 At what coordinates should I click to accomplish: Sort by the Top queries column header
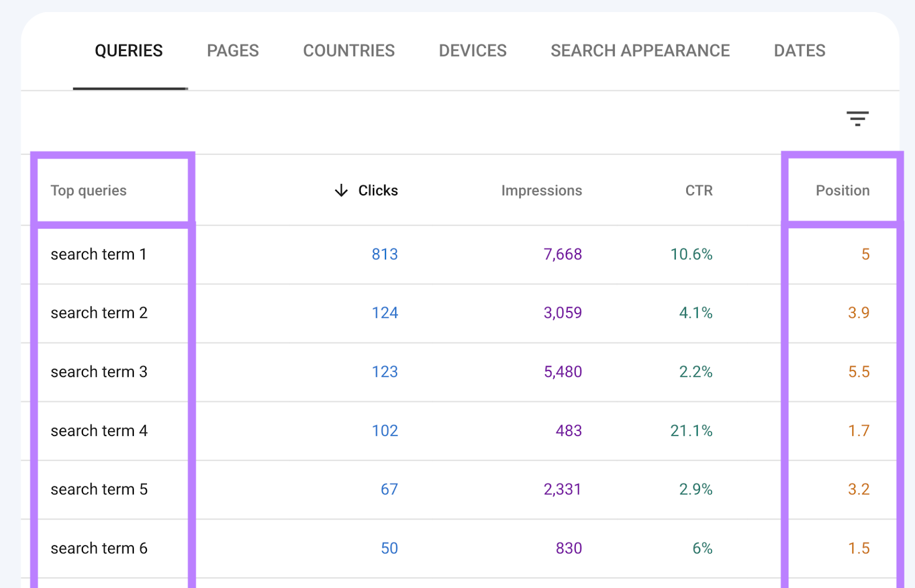click(89, 190)
